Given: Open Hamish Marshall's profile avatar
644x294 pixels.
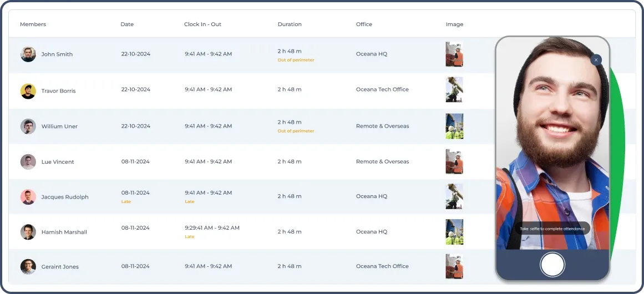Looking at the screenshot, I should click(28, 232).
